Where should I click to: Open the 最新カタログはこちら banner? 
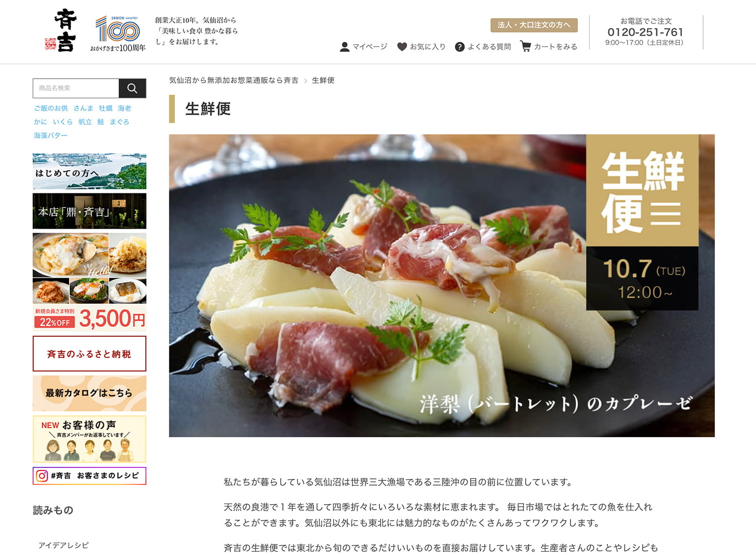pyautogui.click(x=90, y=393)
